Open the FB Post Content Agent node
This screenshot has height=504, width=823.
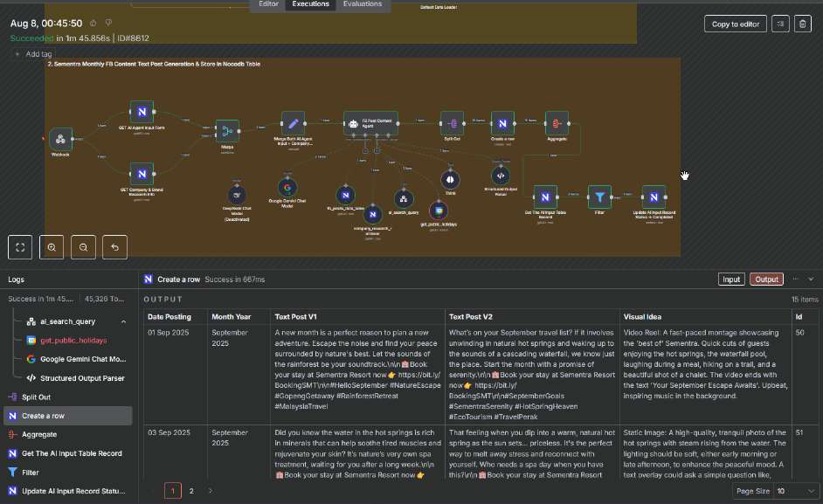(370, 123)
